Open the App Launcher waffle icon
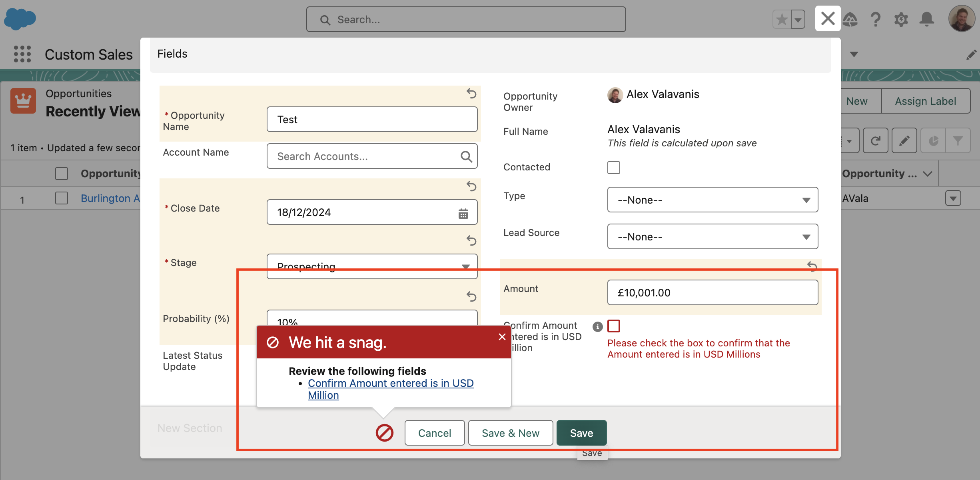Viewport: 980px width, 480px height. coord(22,54)
